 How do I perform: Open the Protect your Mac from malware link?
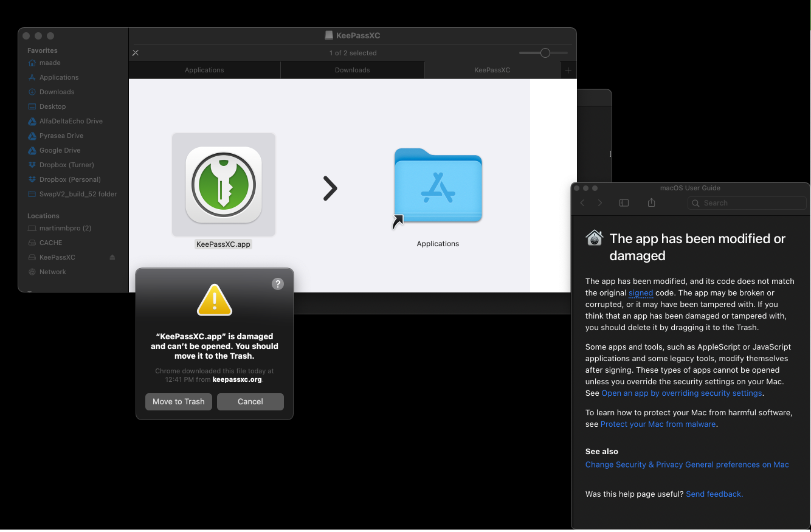[658, 424]
